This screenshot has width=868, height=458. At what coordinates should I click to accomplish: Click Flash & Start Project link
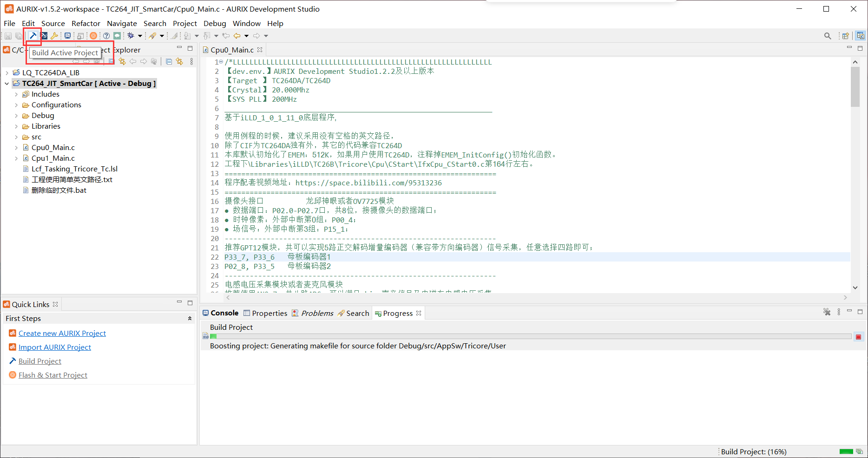[53, 375]
